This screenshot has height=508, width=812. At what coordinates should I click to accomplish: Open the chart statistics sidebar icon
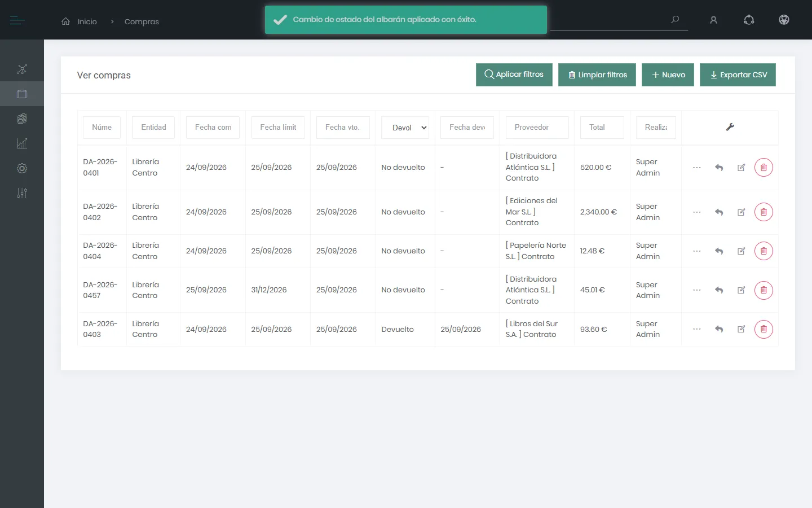[22, 143]
